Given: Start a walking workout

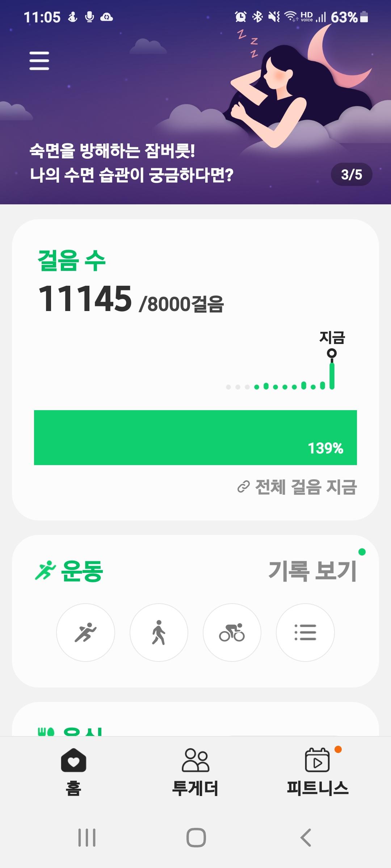Looking at the screenshot, I should pos(159,632).
